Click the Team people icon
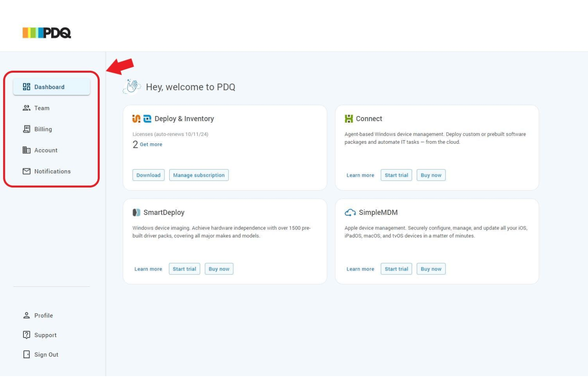588x392 pixels. click(27, 108)
